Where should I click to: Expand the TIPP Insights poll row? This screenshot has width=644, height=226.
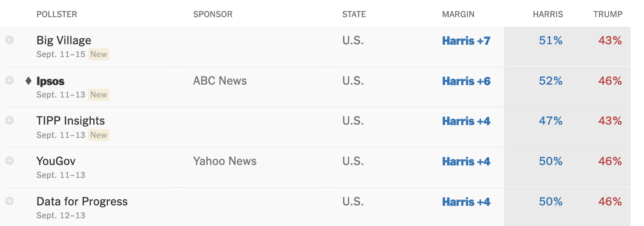click(9, 121)
